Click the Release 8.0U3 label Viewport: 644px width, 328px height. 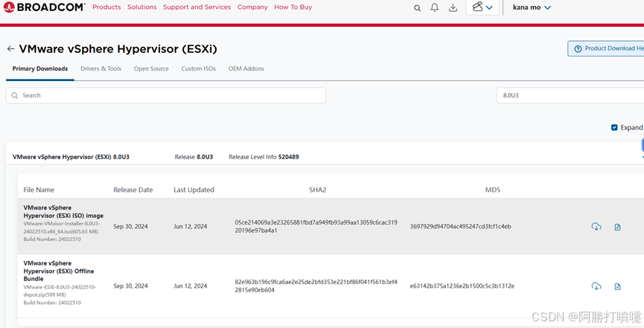tap(194, 157)
